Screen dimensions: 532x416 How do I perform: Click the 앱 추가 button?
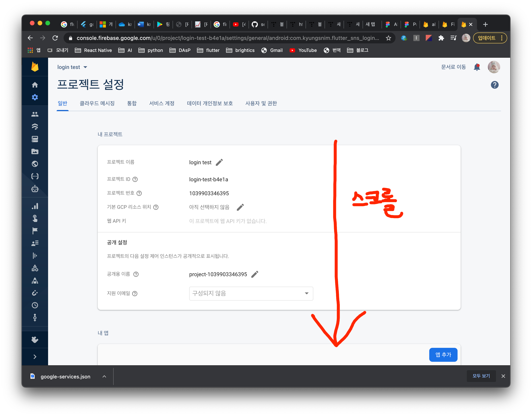[x=443, y=355]
